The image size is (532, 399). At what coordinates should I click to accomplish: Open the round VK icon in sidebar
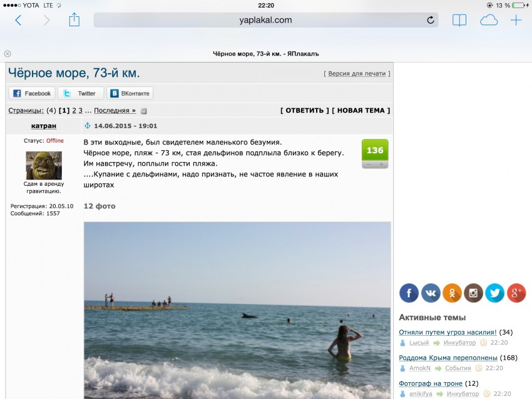(431, 293)
